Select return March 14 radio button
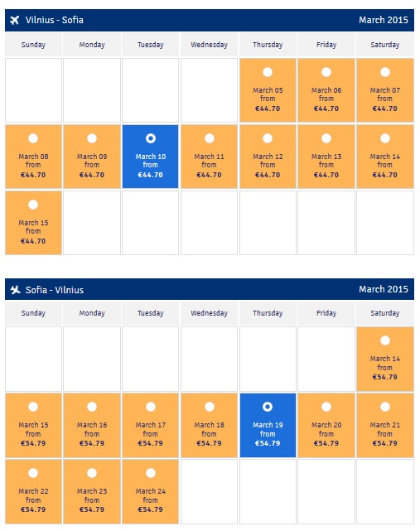 pos(385,340)
